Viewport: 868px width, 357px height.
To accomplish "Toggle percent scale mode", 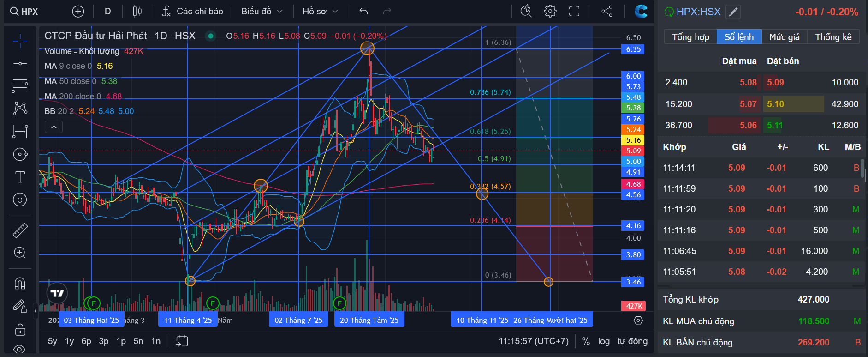I will point(586,341).
